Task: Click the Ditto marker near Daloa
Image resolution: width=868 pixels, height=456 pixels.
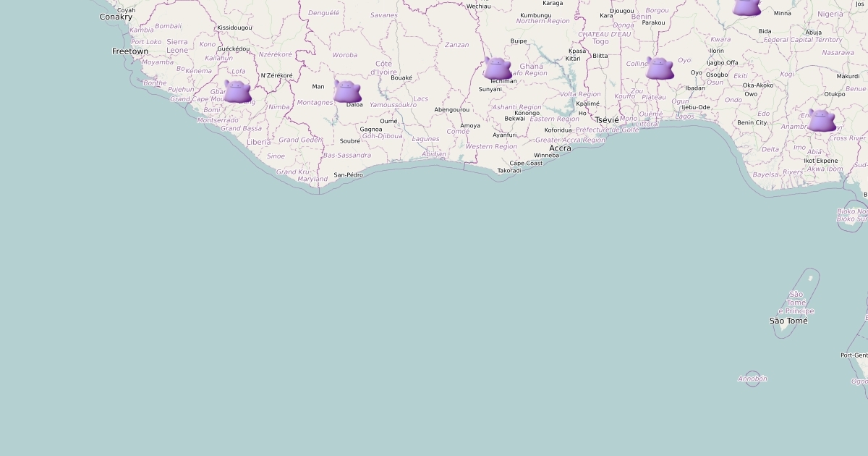Action: [x=347, y=91]
